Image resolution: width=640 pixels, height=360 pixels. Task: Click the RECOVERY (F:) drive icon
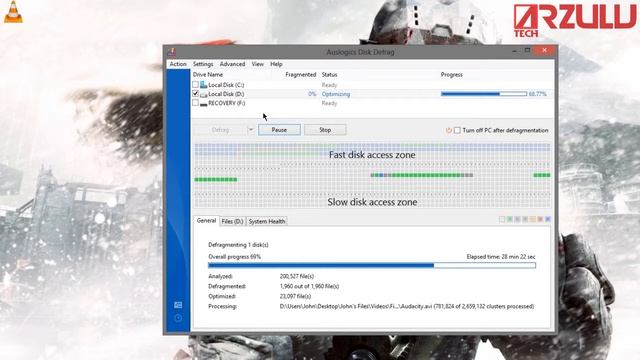pyautogui.click(x=203, y=104)
